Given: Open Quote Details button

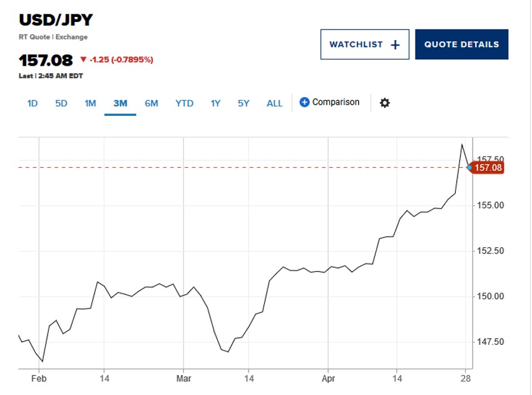Looking at the screenshot, I should [x=461, y=44].
